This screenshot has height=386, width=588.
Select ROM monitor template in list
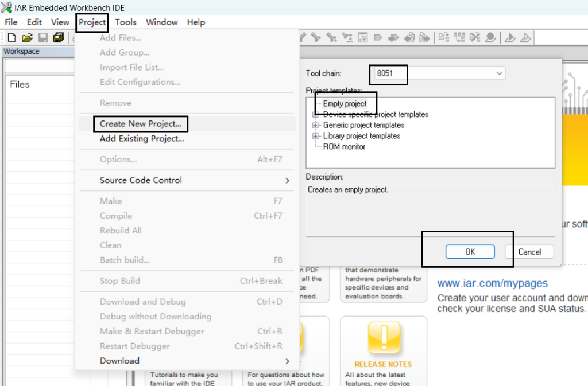[x=344, y=147]
